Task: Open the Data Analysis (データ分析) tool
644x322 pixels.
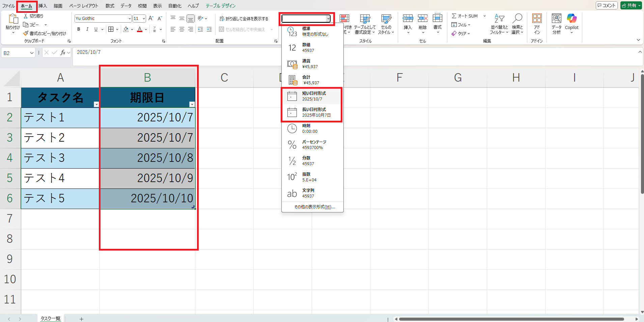Action: click(556, 19)
